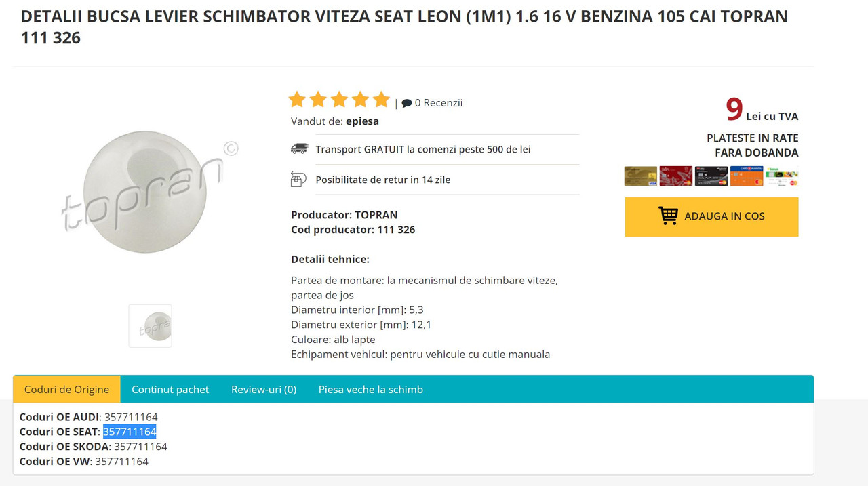868x486 pixels.
Task: Click the first rating star
Action: tap(297, 100)
